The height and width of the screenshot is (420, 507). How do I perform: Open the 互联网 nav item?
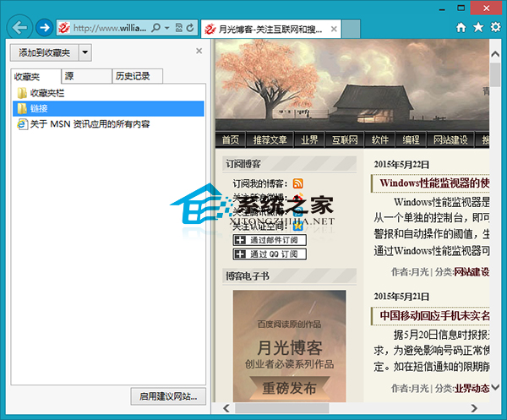click(x=345, y=140)
